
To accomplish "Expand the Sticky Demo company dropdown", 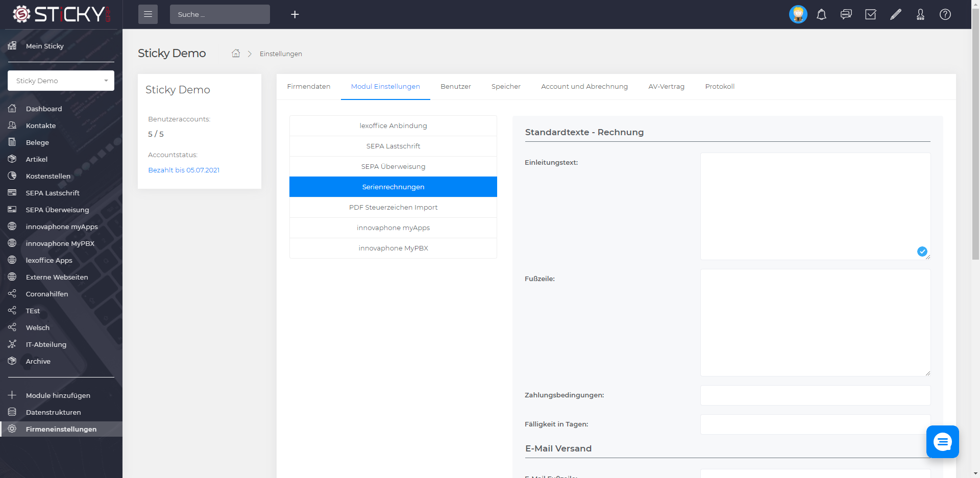I will (x=61, y=81).
